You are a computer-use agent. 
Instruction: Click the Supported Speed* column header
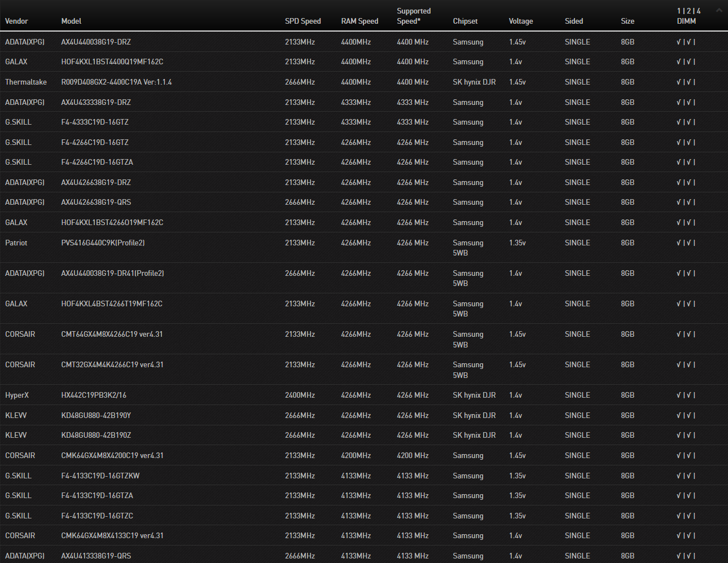click(414, 16)
